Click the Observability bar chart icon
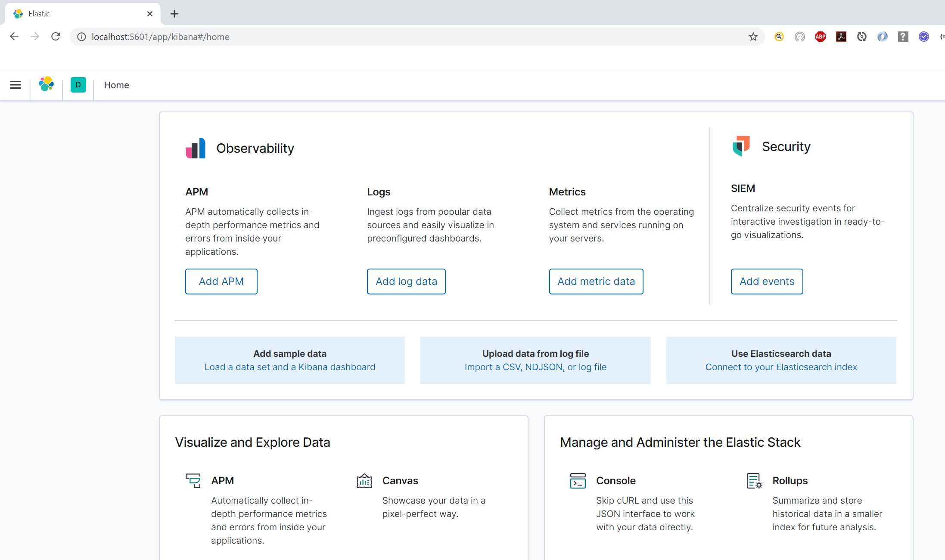The width and height of the screenshot is (945, 560). tap(196, 148)
